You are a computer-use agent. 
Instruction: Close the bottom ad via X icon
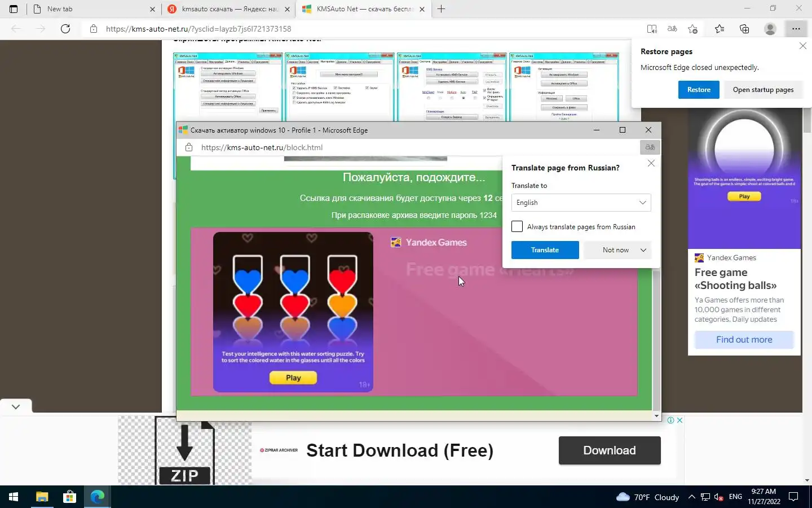(680, 420)
